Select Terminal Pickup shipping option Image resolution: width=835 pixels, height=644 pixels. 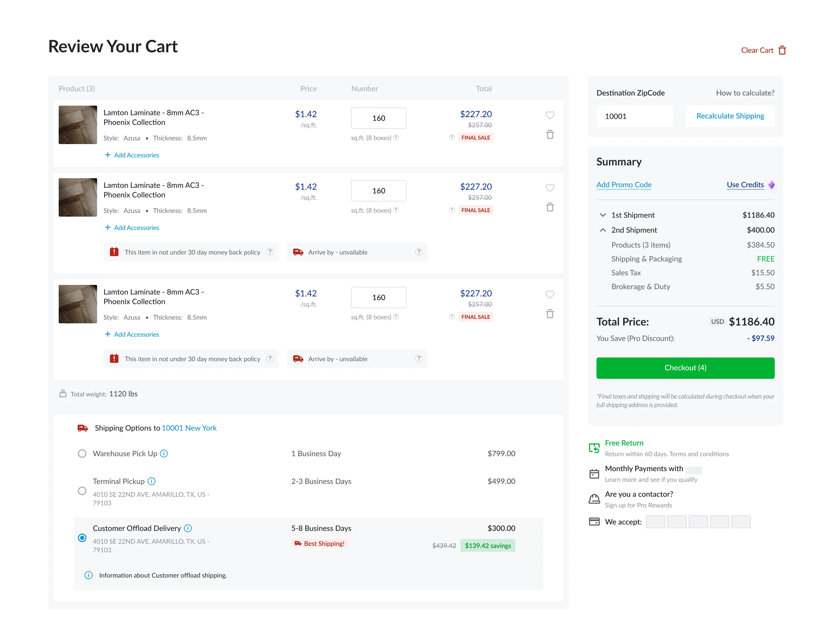click(x=82, y=491)
